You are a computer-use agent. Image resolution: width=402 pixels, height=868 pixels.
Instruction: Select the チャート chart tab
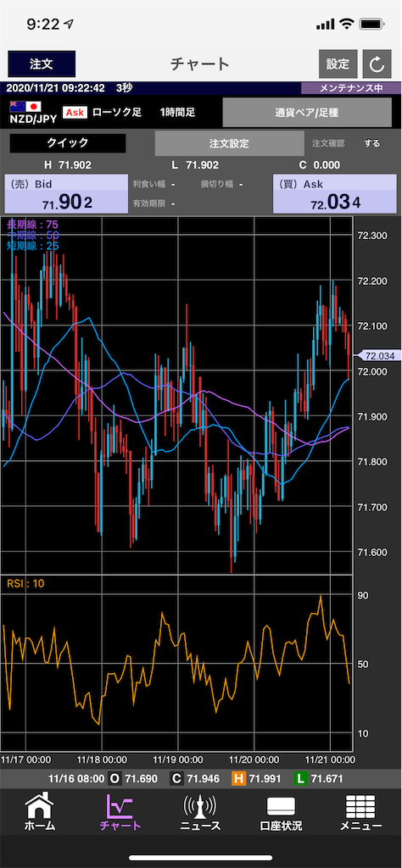120,811
